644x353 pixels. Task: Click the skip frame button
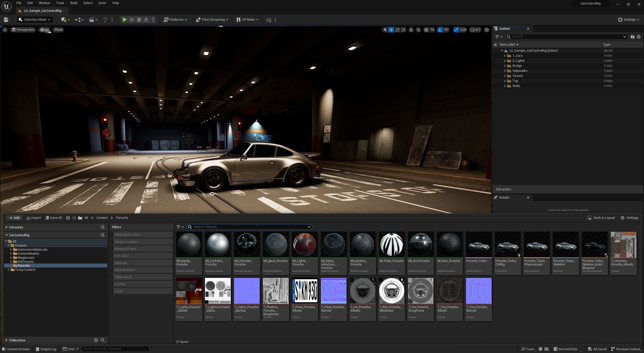click(x=132, y=20)
